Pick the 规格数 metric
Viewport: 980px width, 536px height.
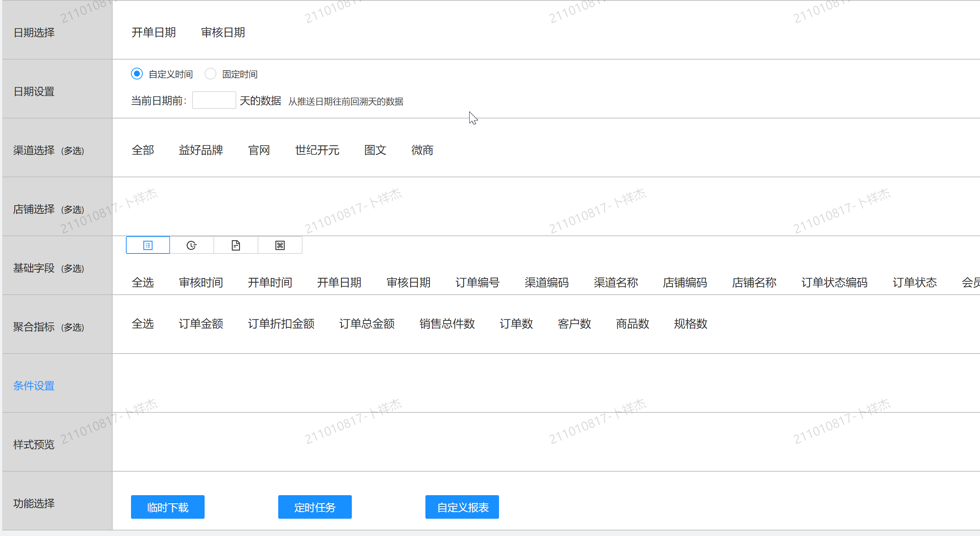click(691, 324)
